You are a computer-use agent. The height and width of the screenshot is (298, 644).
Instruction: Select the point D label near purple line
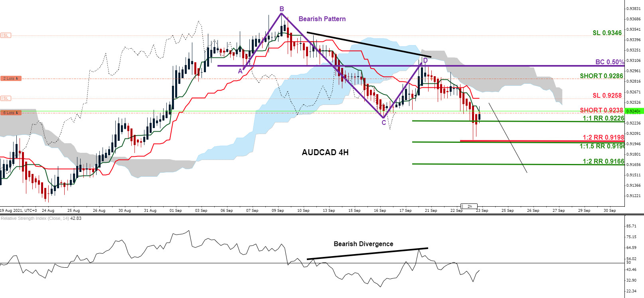pos(425,61)
